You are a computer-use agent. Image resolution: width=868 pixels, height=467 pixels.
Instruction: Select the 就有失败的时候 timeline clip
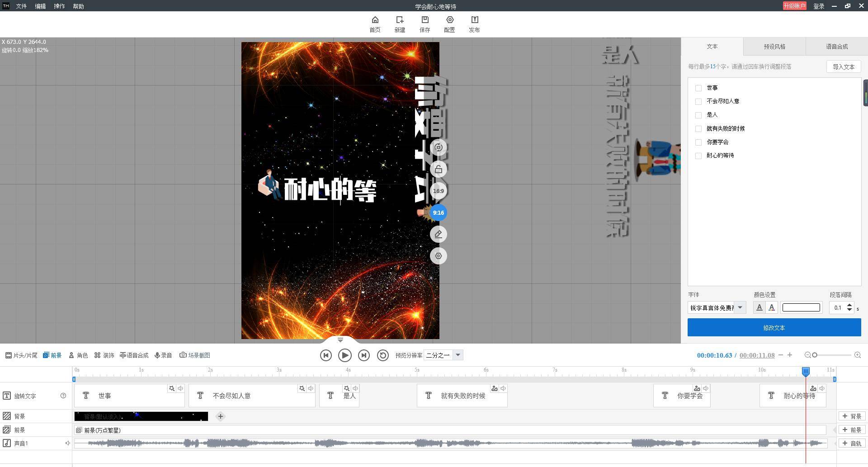[462, 396]
